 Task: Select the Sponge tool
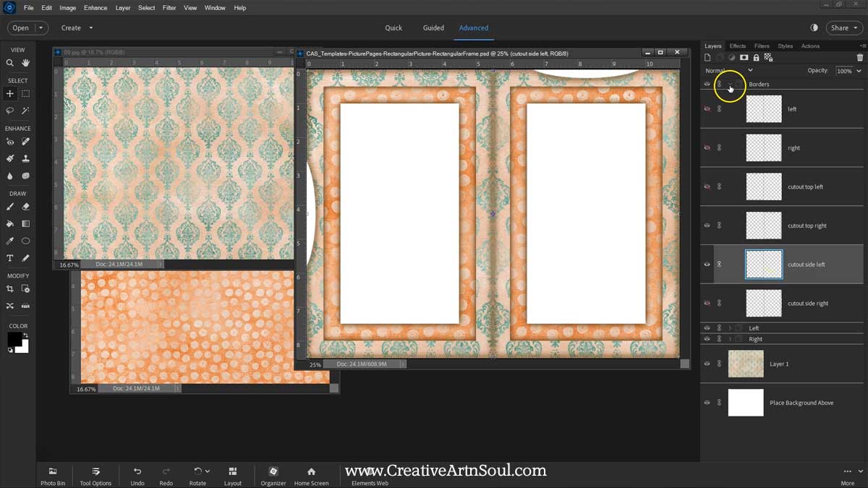(26, 176)
